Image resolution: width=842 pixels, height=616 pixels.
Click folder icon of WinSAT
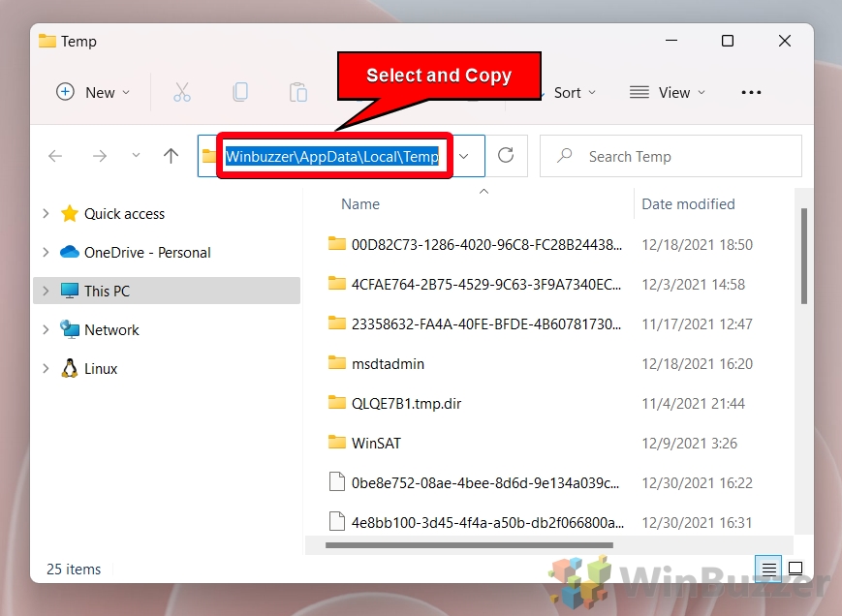coord(336,443)
